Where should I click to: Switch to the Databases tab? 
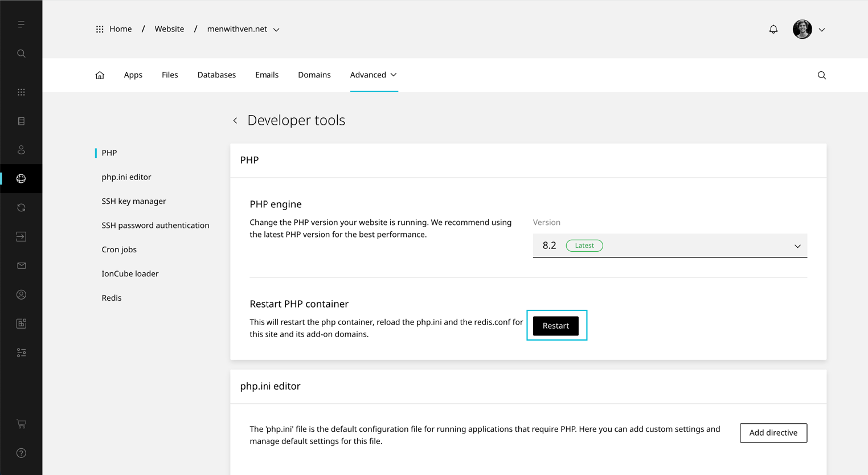point(216,75)
